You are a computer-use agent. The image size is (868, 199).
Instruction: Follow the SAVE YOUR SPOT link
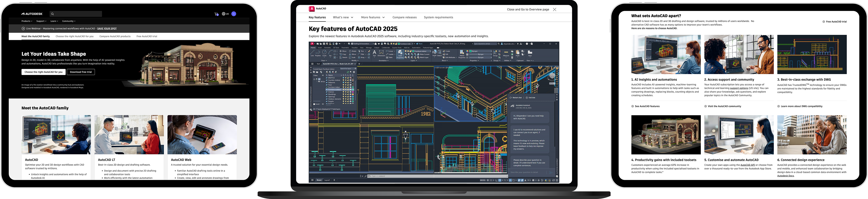pyautogui.click(x=107, y=28)
